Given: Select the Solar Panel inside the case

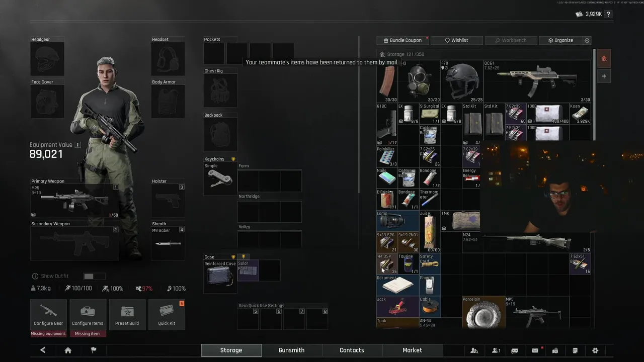Looking at the screenshot, I should coord(248,270).
